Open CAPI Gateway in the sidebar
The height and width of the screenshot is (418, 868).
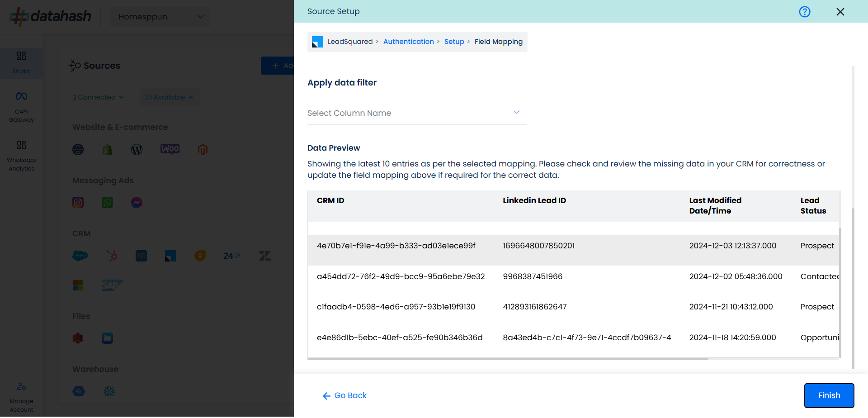[x=21, y=108]
